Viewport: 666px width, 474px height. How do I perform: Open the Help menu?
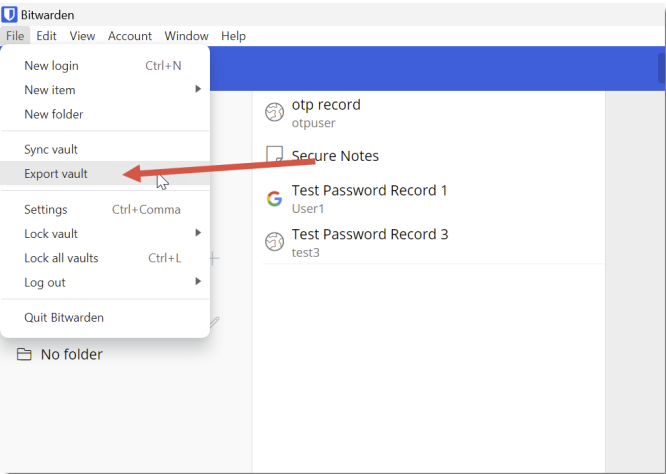click(233, 36)
